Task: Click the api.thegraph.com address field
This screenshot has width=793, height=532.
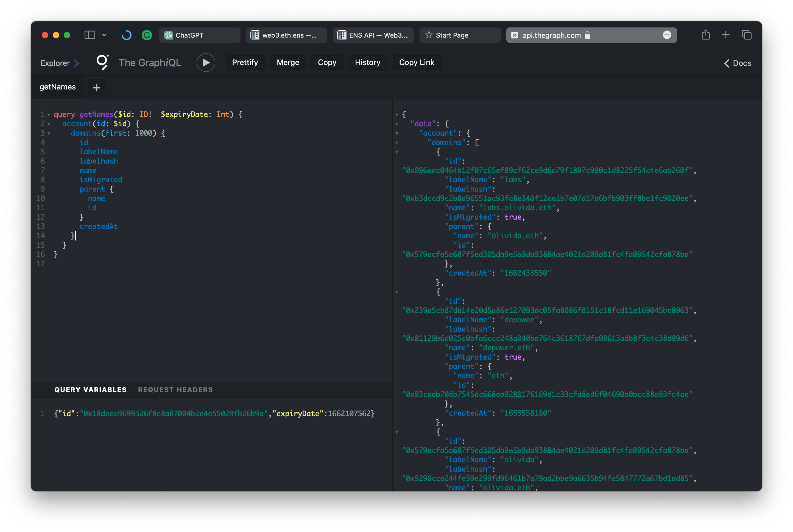Action: click(591, 35)
